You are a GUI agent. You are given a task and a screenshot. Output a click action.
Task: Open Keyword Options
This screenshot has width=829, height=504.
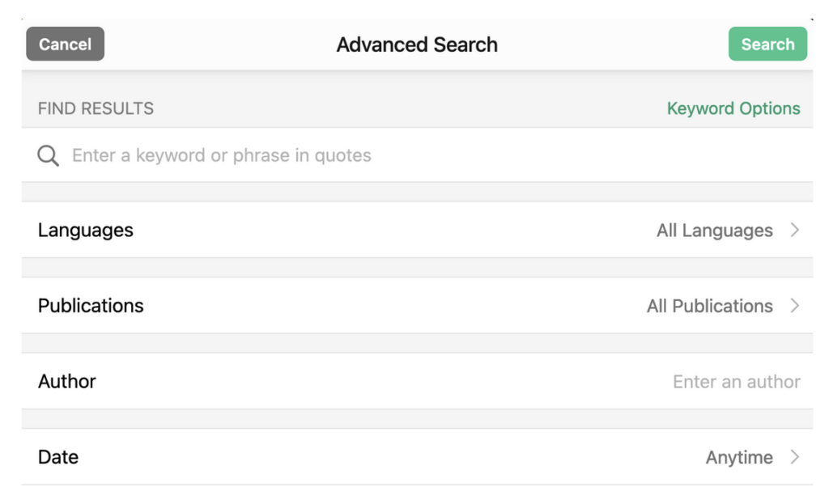[x=733, y=108]
